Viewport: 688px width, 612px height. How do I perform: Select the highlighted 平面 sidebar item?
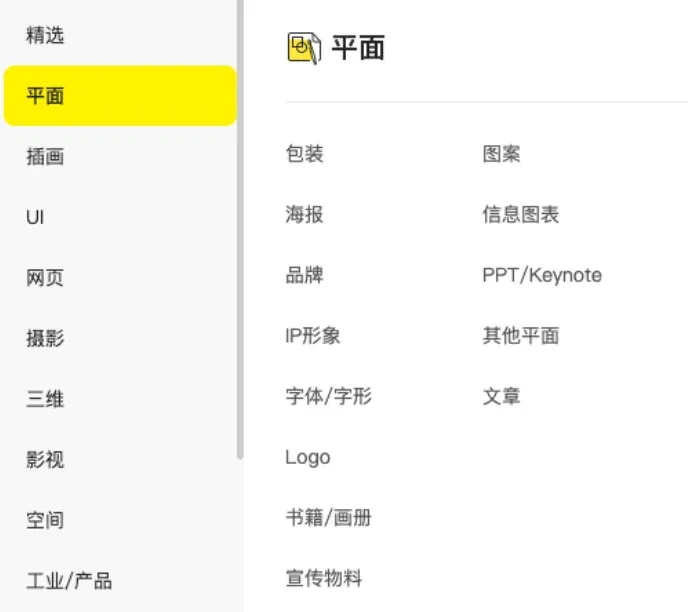[x=120, y=96]
